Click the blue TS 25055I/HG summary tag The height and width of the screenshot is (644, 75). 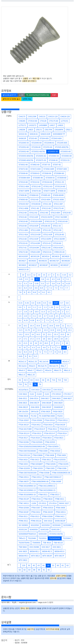click(37, 95)
